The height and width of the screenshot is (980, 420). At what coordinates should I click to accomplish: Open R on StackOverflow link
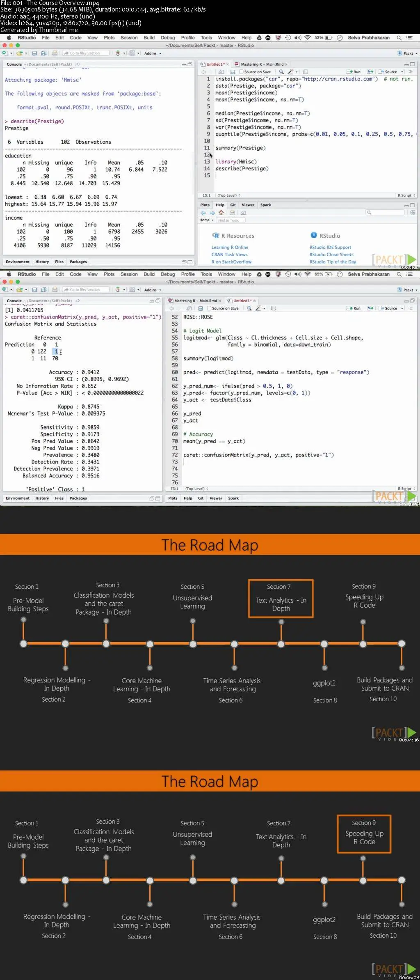tap(231, 262)
